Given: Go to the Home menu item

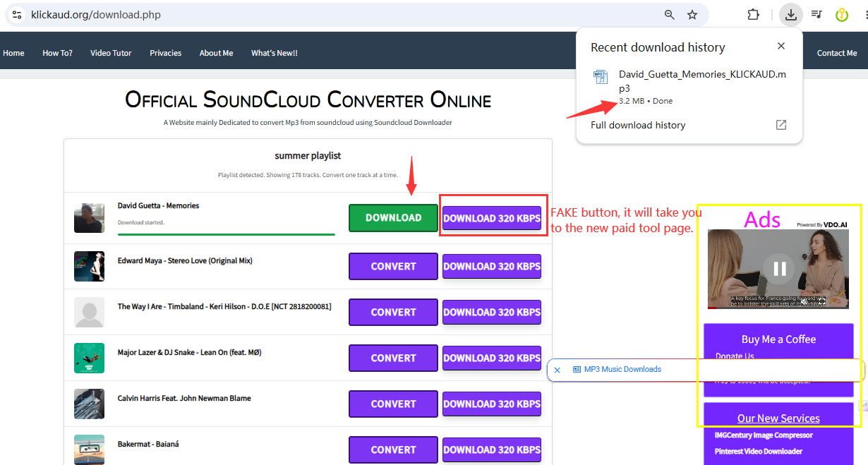Looking at the screenshot, I should [13, 53].
